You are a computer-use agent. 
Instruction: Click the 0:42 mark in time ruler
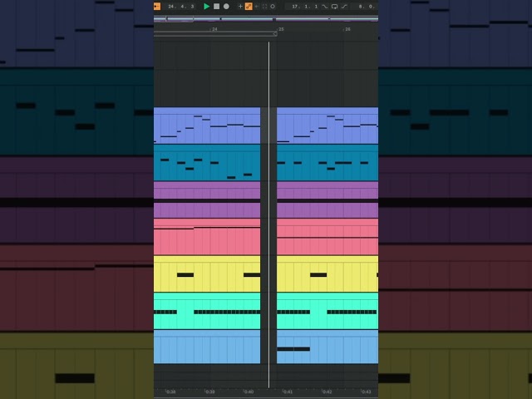[327, 392]
